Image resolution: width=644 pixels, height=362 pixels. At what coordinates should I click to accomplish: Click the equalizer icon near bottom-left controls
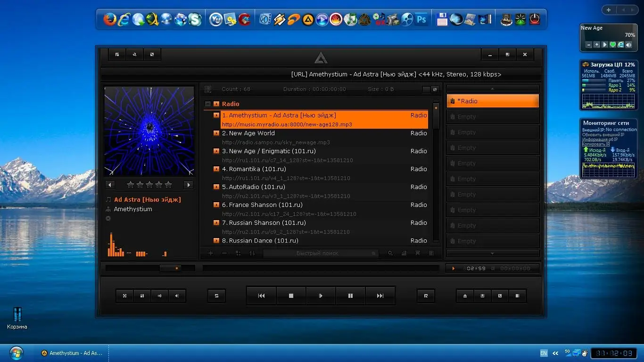[142, 296]
